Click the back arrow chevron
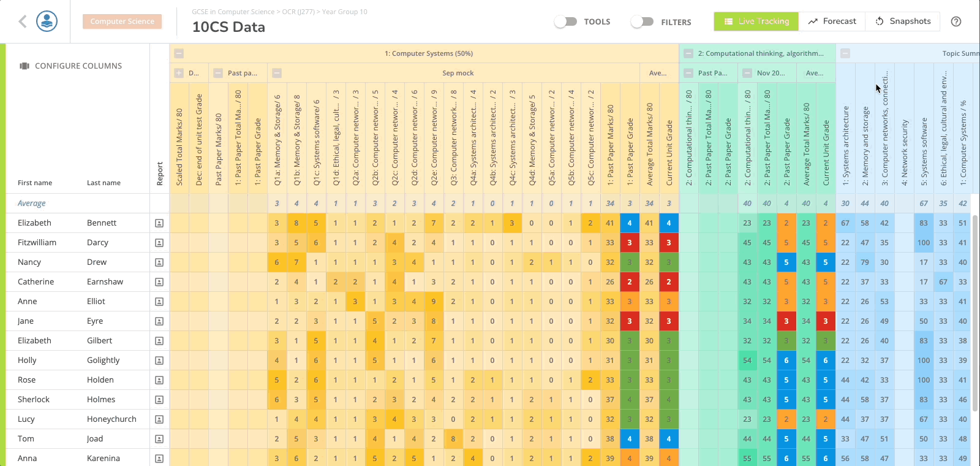 pyautogui.click(x=23, y=21)
